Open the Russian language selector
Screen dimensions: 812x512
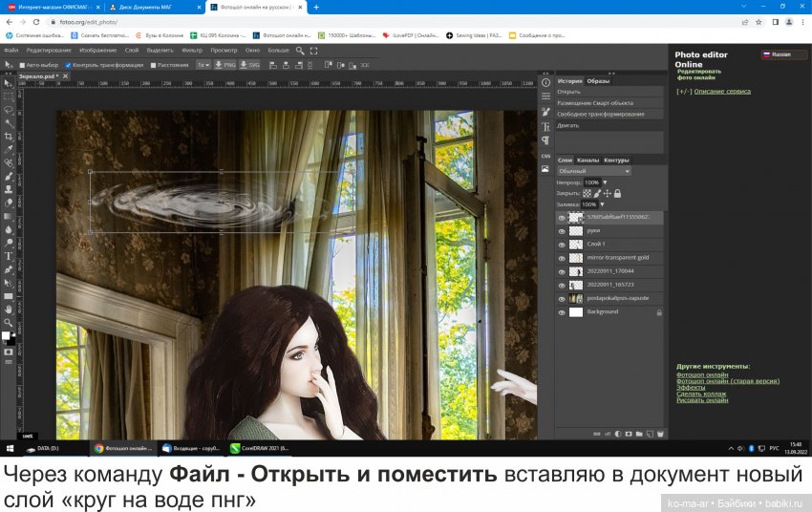783,54
